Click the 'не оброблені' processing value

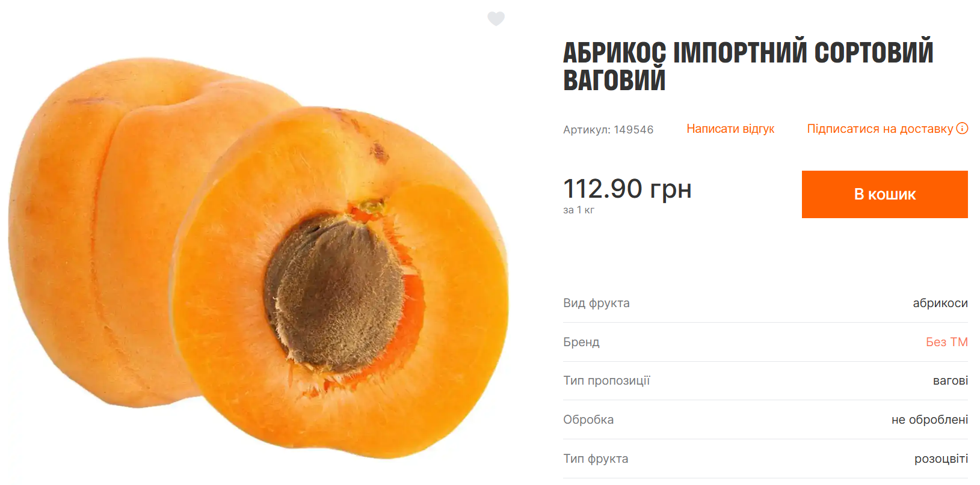coord(929,419)
